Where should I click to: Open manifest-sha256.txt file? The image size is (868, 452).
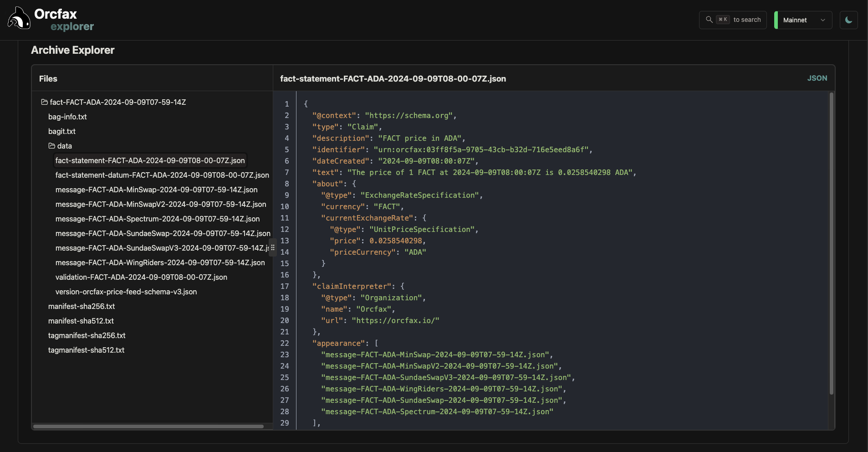[82, 306]
